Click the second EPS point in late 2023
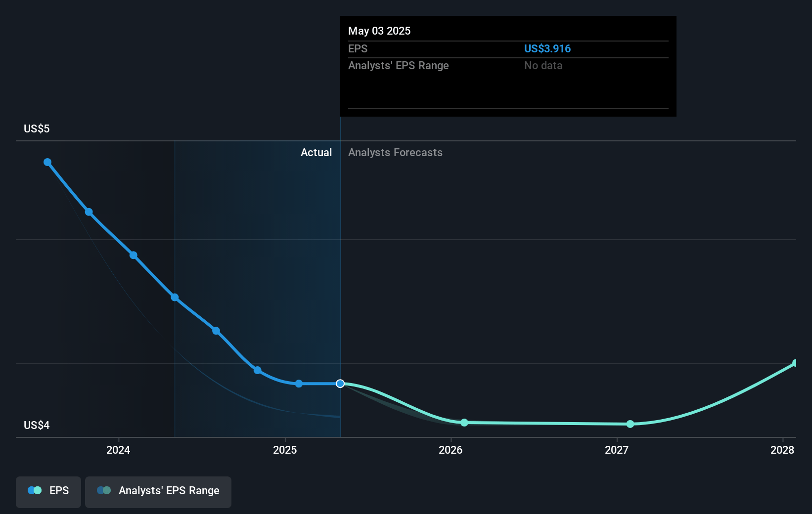 coord(89,212)
